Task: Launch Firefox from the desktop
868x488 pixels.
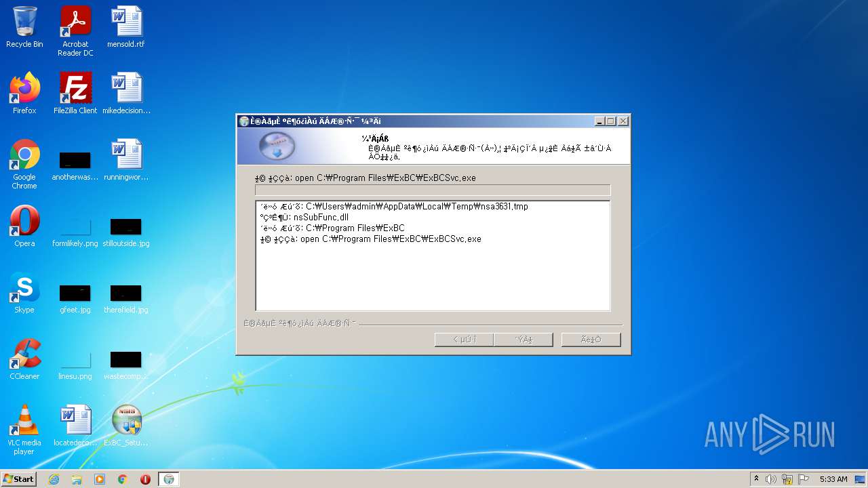Action: click(24, 94)
